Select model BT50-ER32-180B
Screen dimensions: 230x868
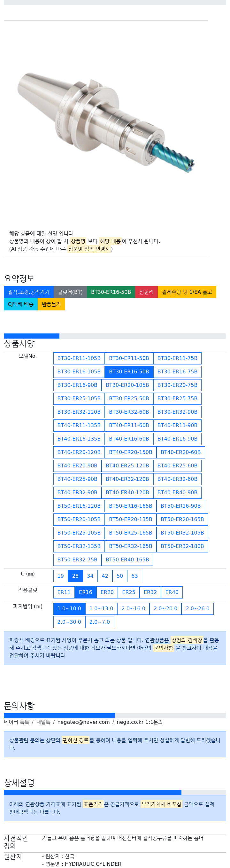[x=182, y=546]
